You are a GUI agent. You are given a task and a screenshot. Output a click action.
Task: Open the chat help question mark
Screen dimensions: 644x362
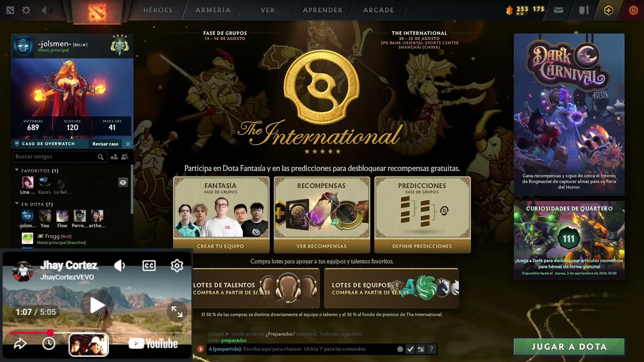(431, 349)
